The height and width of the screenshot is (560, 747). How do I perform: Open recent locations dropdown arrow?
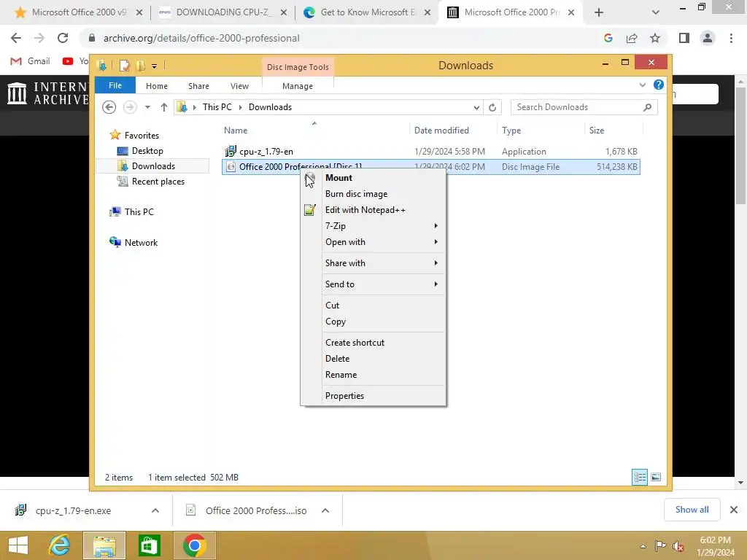tap(147, 107)
